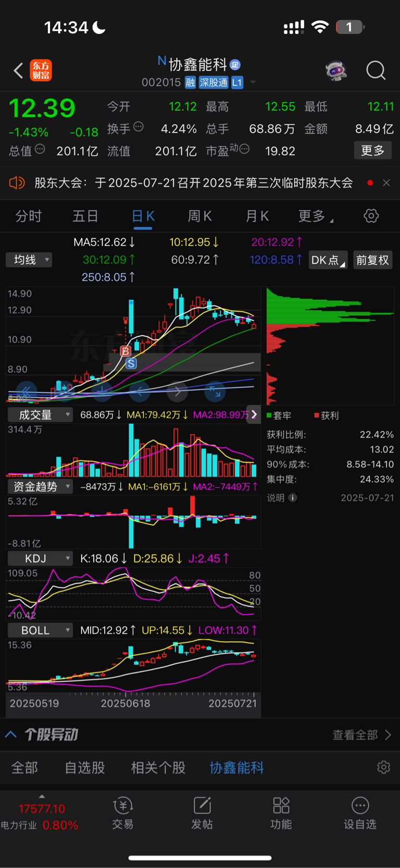Open the 股东大会 announcement text
The image size is (400, 868).
(194, 183)
